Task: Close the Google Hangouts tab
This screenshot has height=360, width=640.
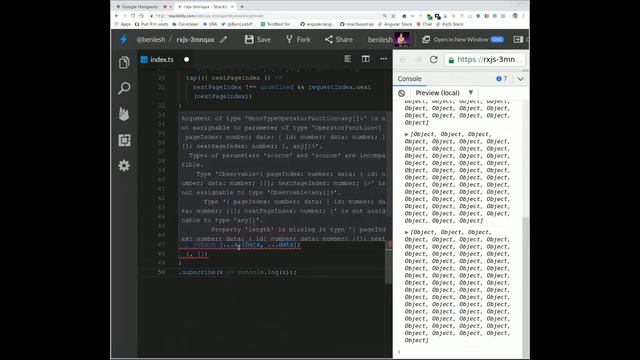Action: 171,7
